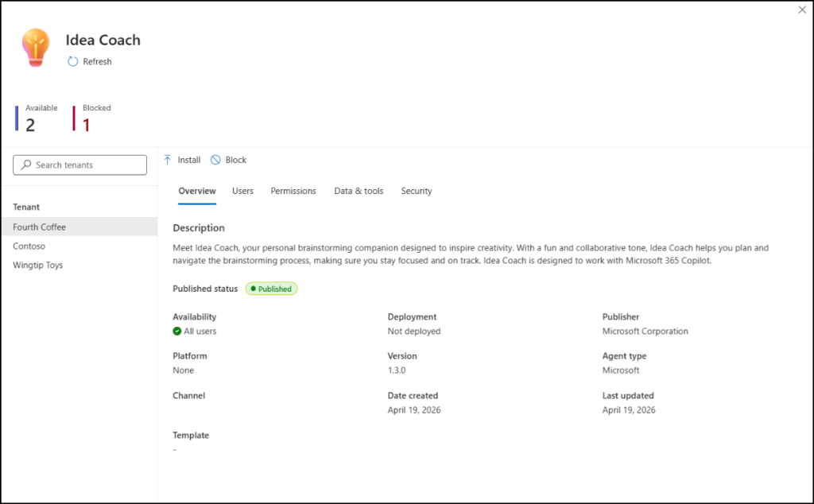Image resolution: width=814 pixels, height=504 pixels.
Task: Close the Idea Coach panel
Action: click(802, 10)
